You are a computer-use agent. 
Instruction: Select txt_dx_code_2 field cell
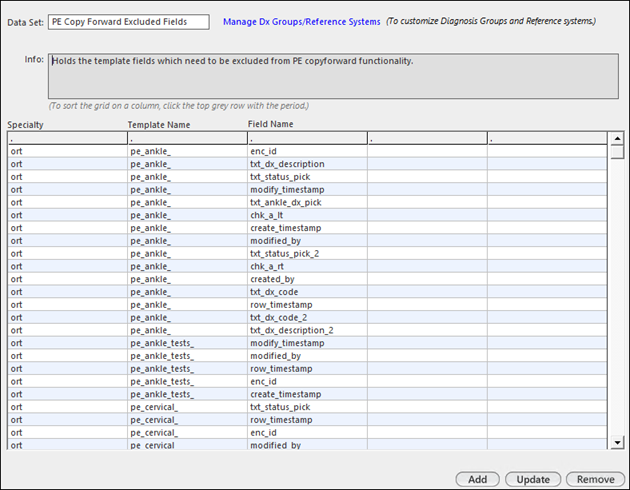(307, 317)
